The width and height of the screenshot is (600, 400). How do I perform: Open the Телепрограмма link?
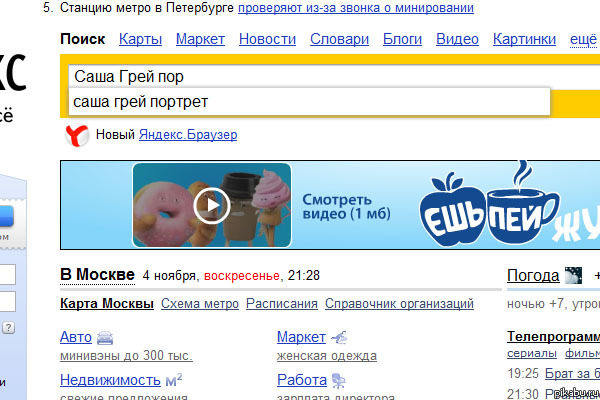point(553,337)
